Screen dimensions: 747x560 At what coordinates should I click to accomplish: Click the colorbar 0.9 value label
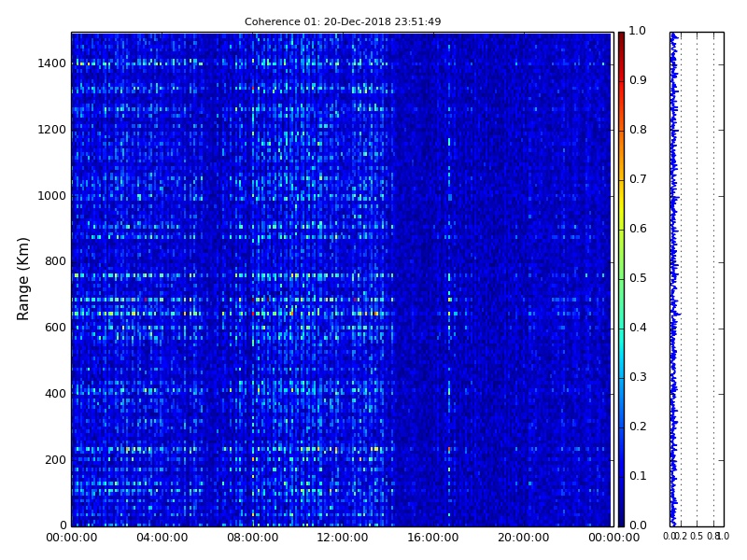[x=638, y=80]
